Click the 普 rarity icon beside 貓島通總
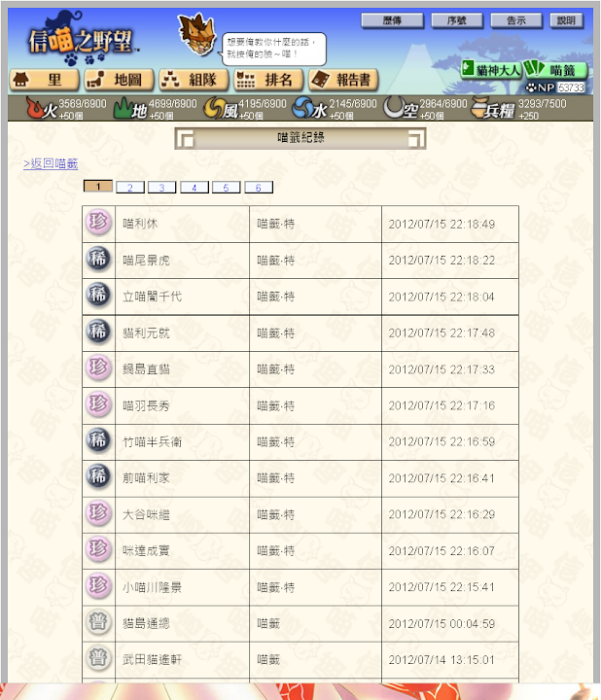The height and width of the screenshot is (700, 601). [98, 622]
